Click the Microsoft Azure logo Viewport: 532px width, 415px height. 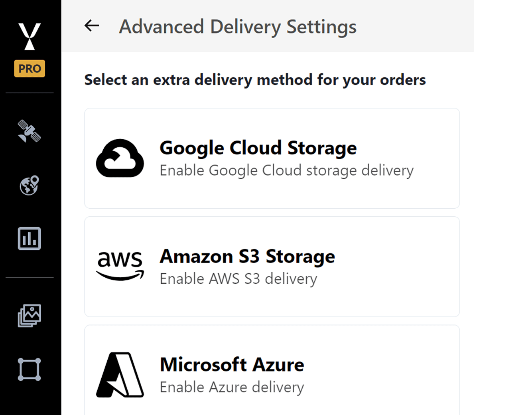(x=119, y=374)
